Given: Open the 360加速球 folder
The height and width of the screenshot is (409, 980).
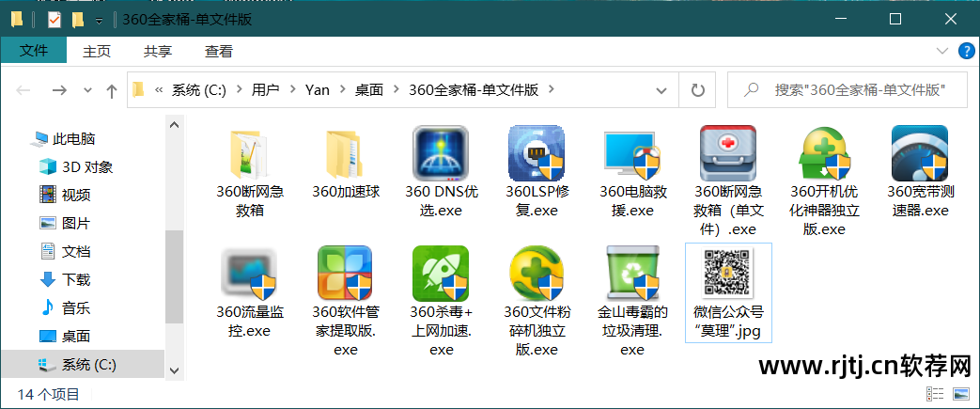Looking at the screenshot, I should [x=345, y=153].
